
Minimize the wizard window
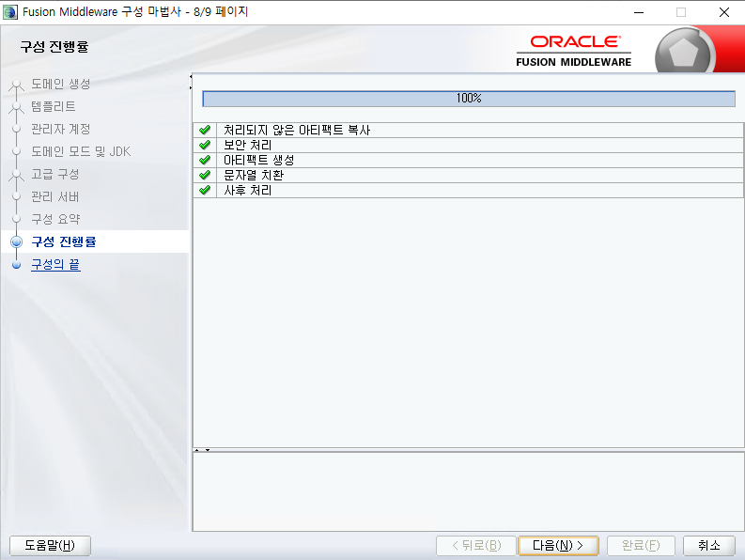(639, 12)
